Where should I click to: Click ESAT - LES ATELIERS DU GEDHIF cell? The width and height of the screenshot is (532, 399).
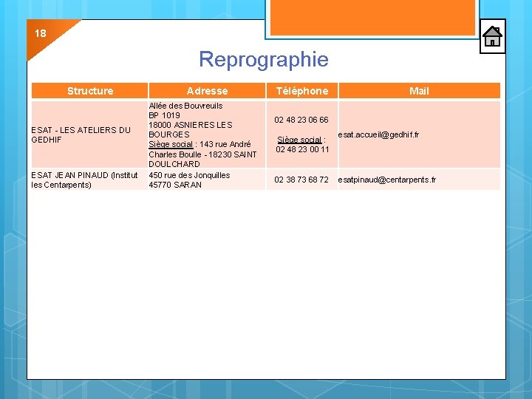point(90,134)
